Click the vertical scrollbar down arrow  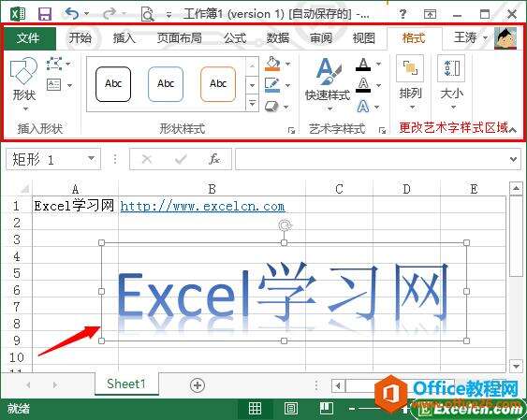click(x=516, y=366)
